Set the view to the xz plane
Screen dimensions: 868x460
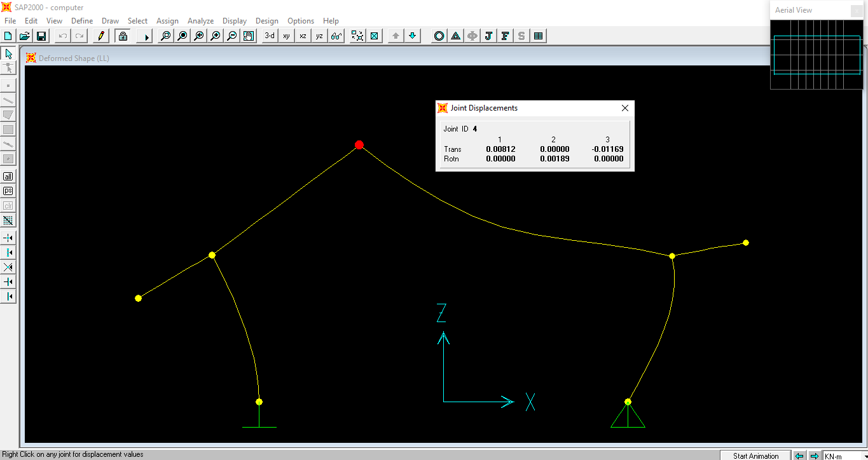pos(302,36)
